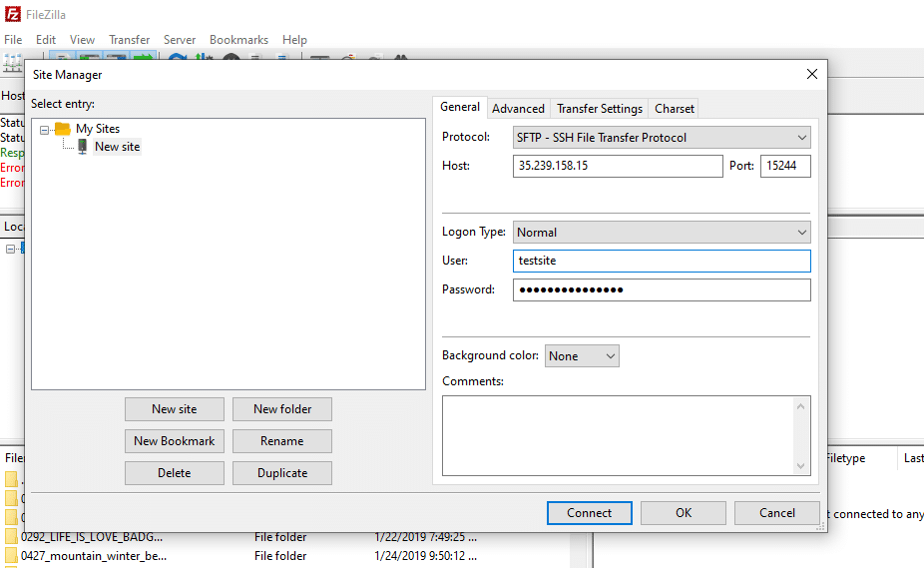Click the Comments box scroll-down arrow
Screen dimensions: 924x568
coord(800,466)
